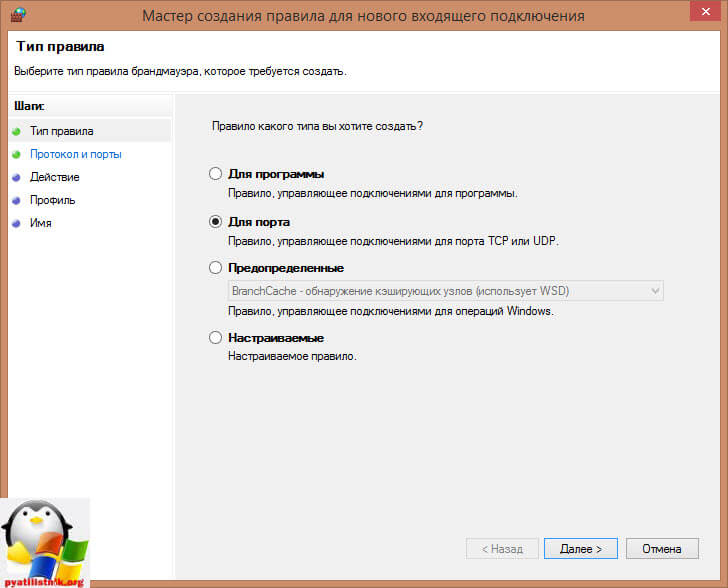
Task: Click the green bullet beside Тип правила
Action: (x=16, y=131)
